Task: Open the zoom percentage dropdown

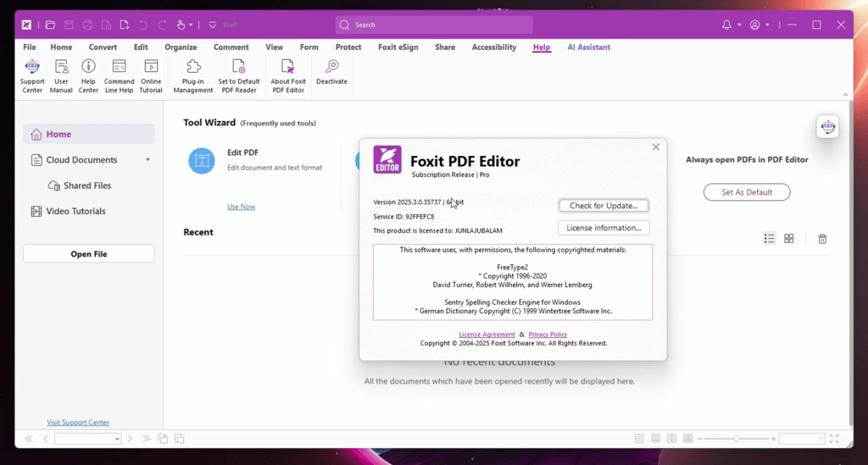Action: [x=820, y=439]
